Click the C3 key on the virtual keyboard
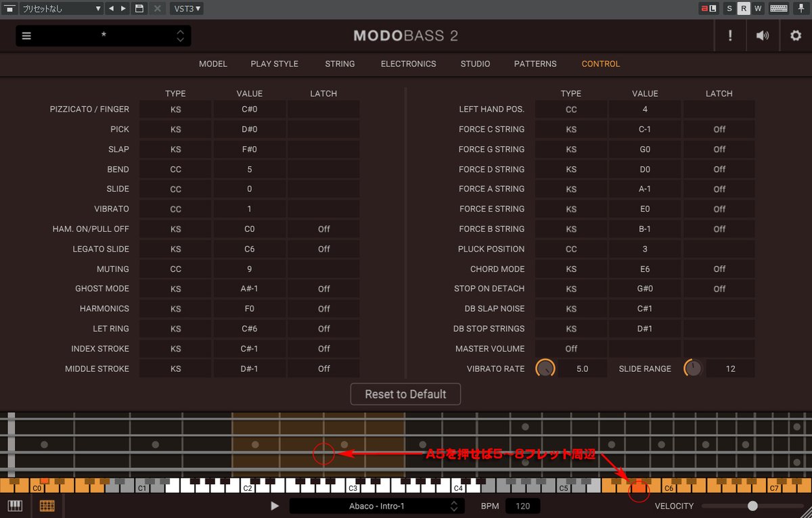 pos(351,488)
